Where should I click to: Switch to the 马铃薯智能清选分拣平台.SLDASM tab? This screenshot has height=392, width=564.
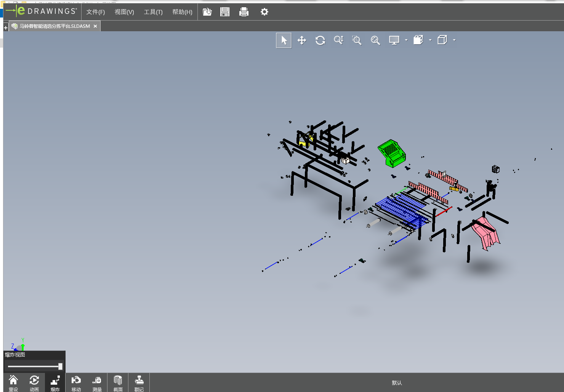pos(54,26)
